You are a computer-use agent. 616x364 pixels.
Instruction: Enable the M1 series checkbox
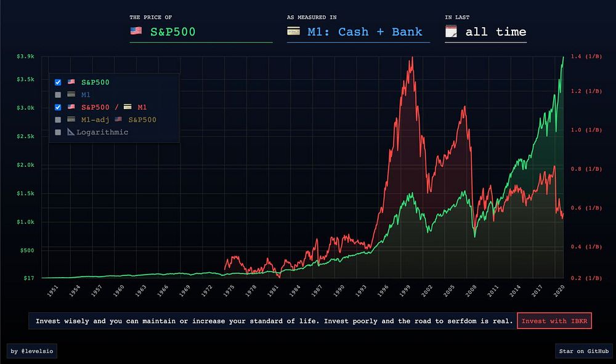58,95
